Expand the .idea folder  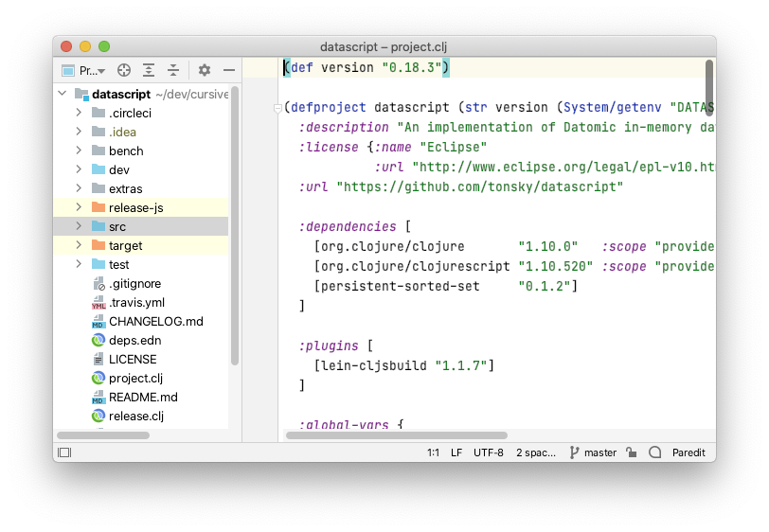(79, 132)
